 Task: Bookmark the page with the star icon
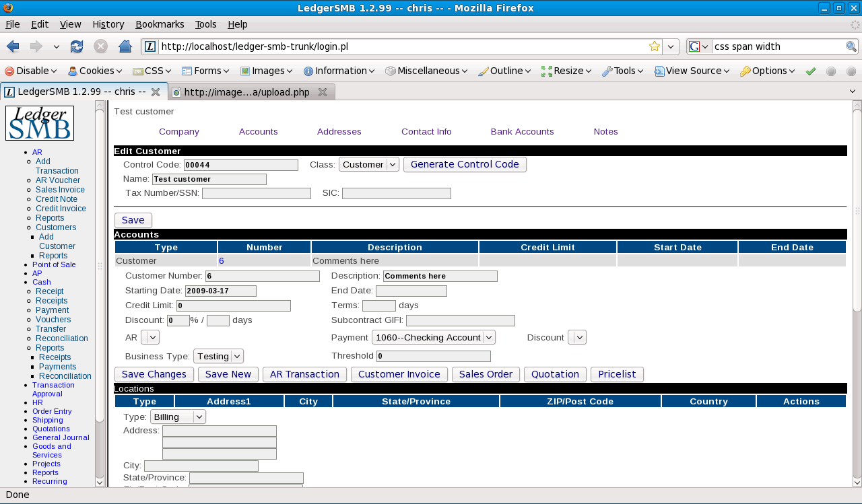click(x=654, y=46)
